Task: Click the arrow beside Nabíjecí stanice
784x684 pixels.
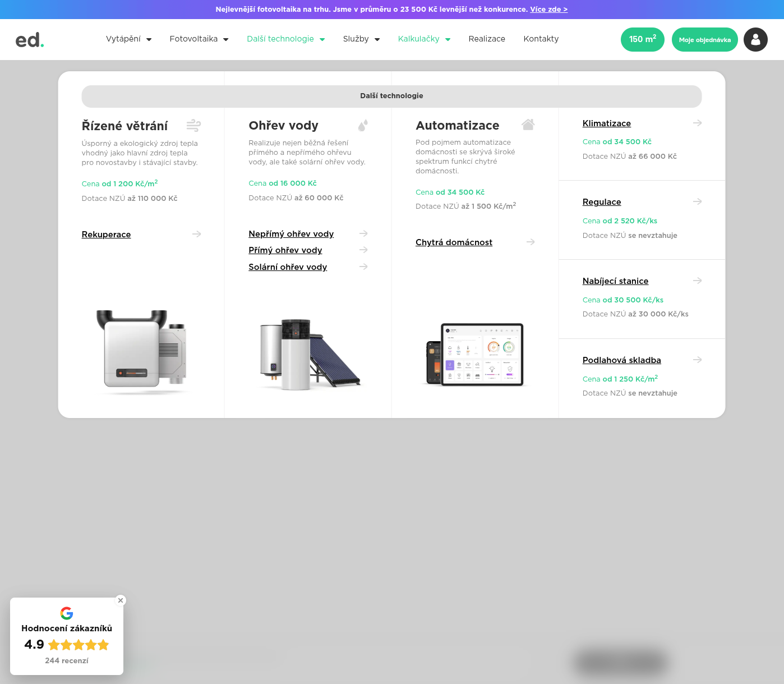Action: click(697, 281)
